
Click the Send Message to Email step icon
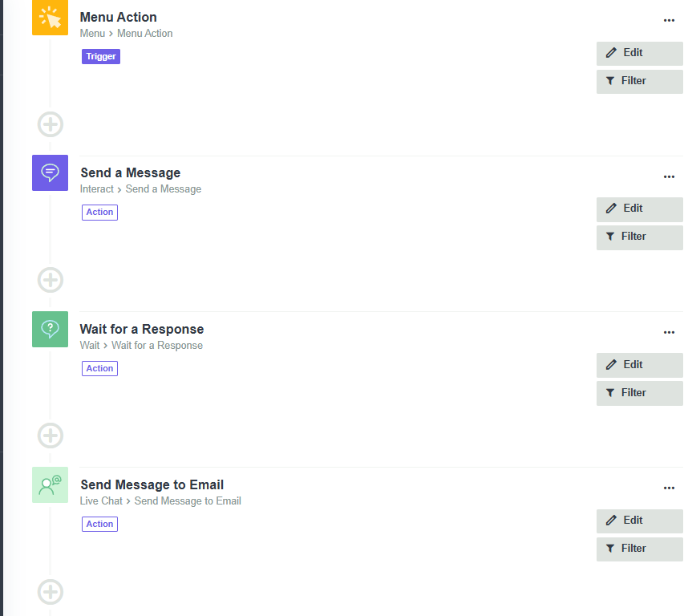(50, 484)
